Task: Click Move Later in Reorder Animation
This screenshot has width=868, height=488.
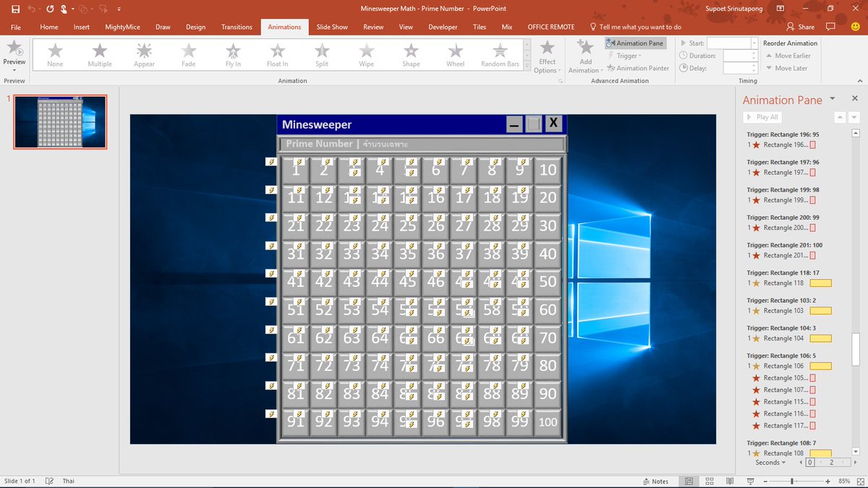Action: pyautogui.click(x=786, y=68)
